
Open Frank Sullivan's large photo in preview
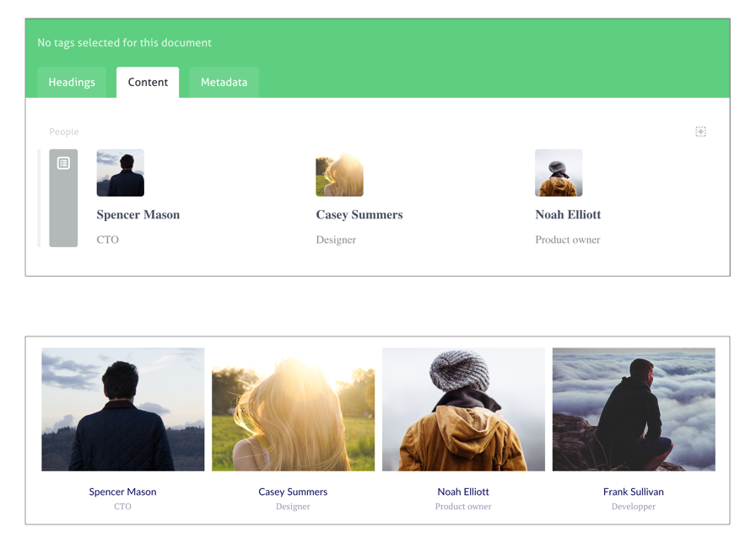pyautogui.click(x=634, y=409)
